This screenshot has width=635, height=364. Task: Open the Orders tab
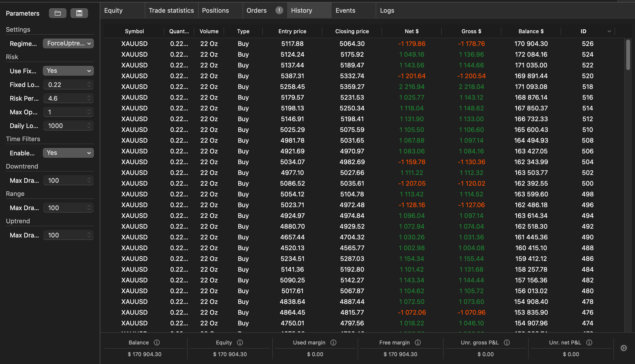click(x=257, y=11)
